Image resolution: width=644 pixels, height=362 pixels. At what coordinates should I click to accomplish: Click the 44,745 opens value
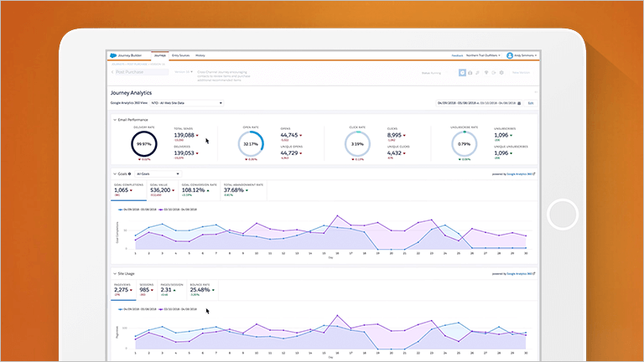(289, 135)
